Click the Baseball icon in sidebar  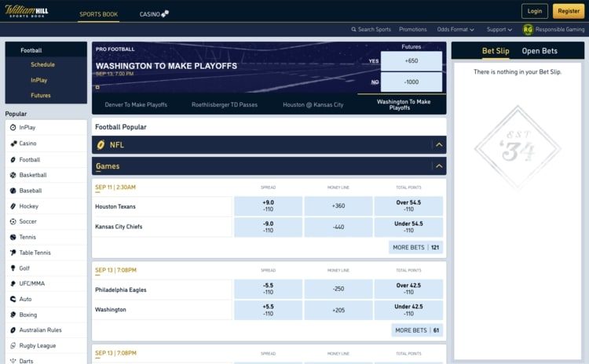(13, 191)
